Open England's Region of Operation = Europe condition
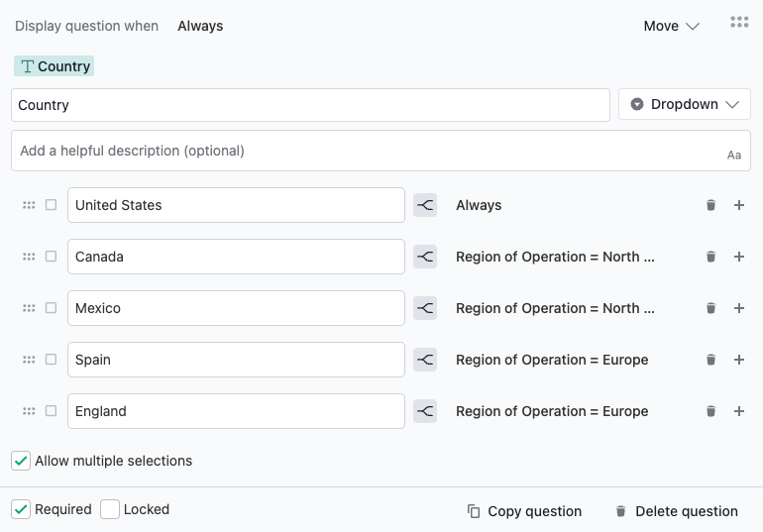 point(552,411)
